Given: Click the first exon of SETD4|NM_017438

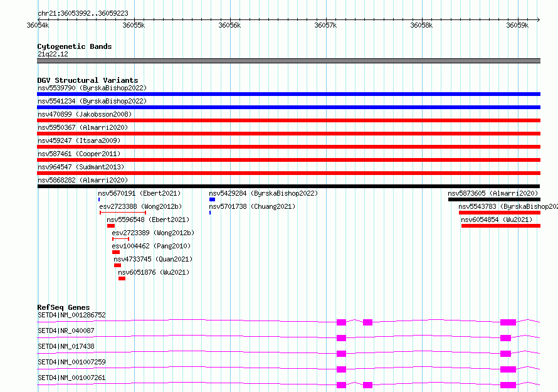Looking at the screenshot, I should 341,354.
